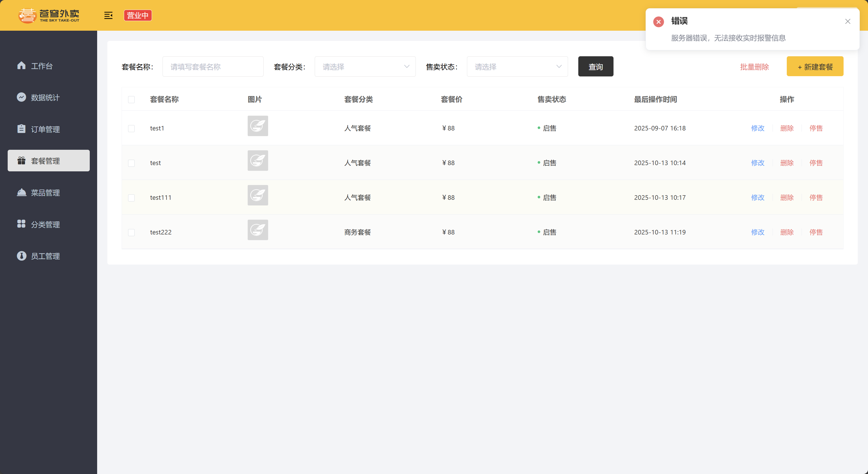Focus the 套餐名称 input field
Image resolution: width=868 pixels, height=474 pixels.
(x=213, y=67)
